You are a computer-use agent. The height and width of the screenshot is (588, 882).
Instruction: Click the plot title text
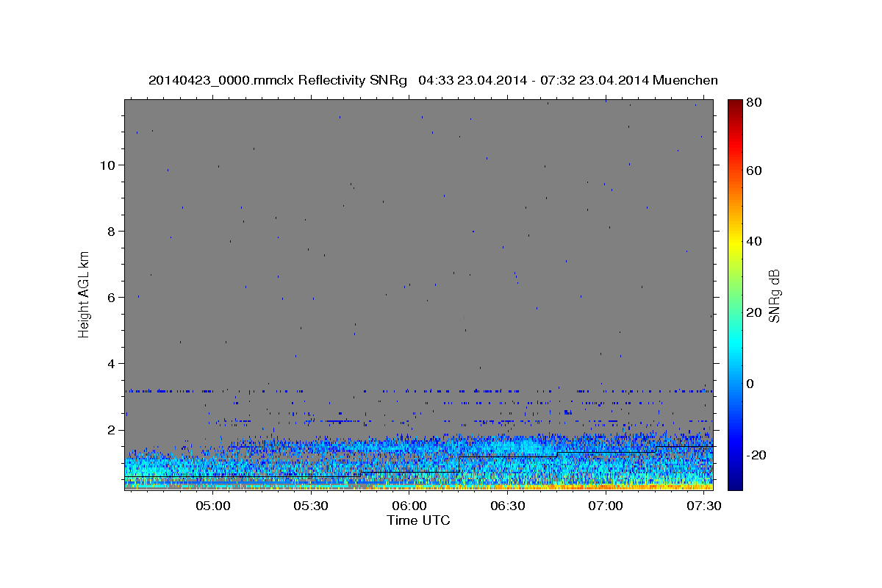coord(433,80)
